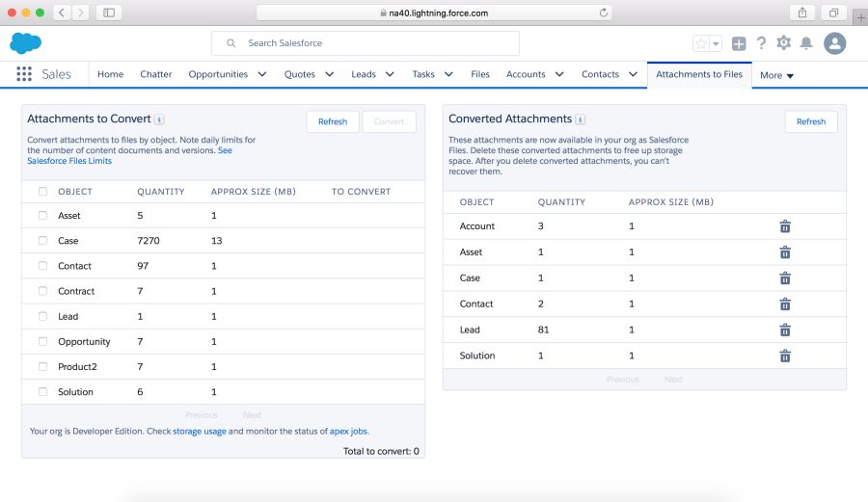
Task: Check the Contact row checkbox in convert list
Action: (x=42, y=266)
